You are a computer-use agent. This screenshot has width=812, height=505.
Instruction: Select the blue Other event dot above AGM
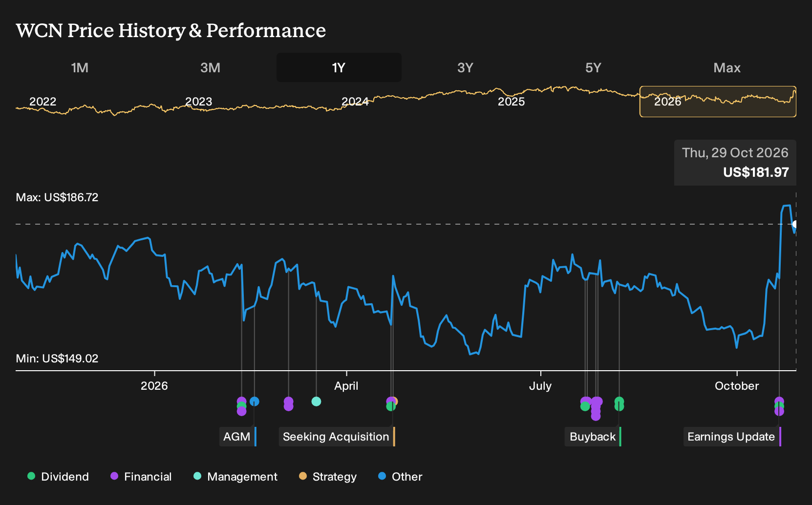click(255, 401)
